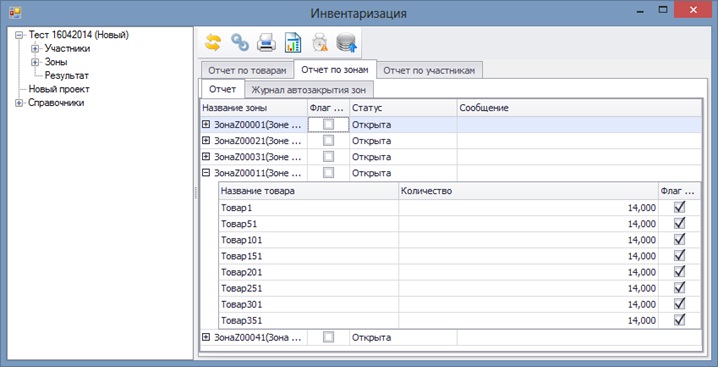Screen dimensions: 718x367
Task: Select the Товар301 name cell
Action: (309, 304)
